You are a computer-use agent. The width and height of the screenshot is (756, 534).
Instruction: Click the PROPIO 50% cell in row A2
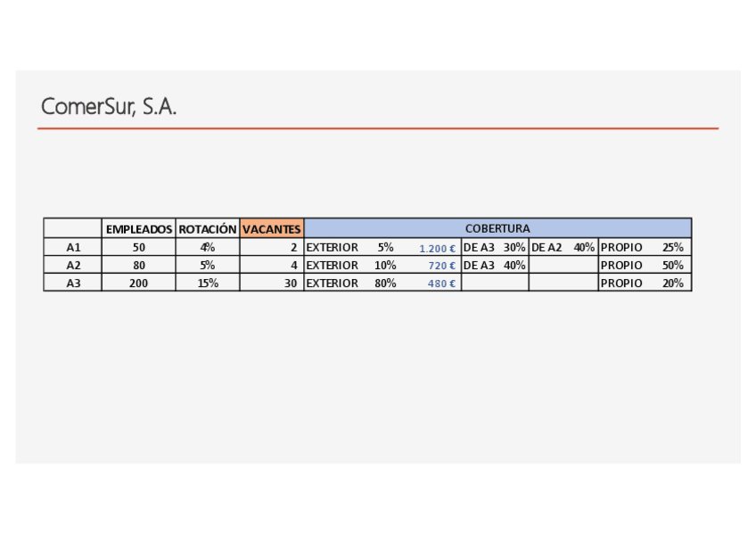click(x=645, y=265)
